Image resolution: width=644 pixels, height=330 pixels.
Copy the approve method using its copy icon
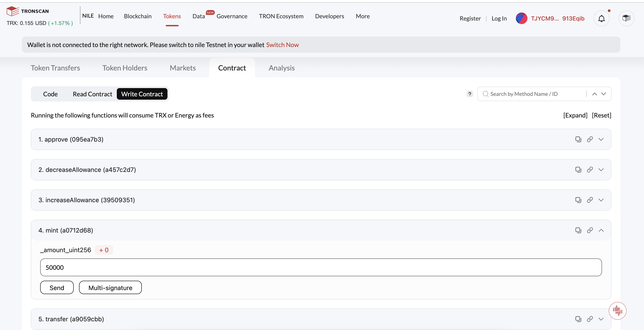point(578,139)
